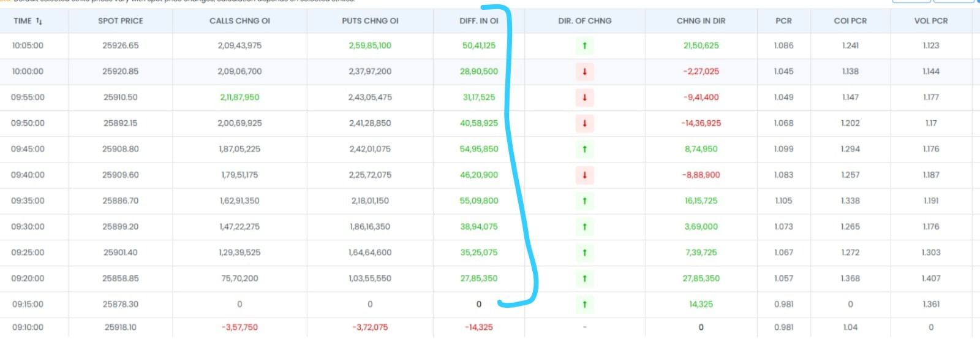
Task: Click the green up arrow in 09:35:00 row
Action: pyautogui.click(x=584, y=200)
